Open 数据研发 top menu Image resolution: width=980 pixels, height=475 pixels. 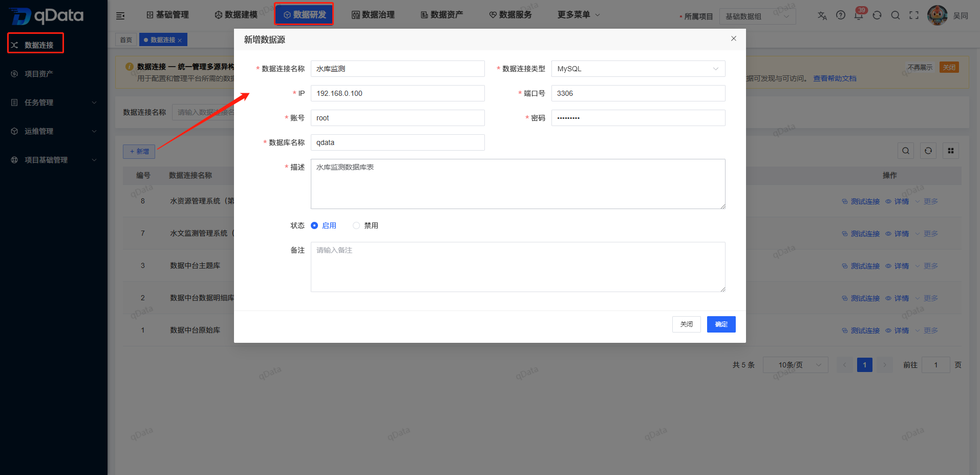304,15
